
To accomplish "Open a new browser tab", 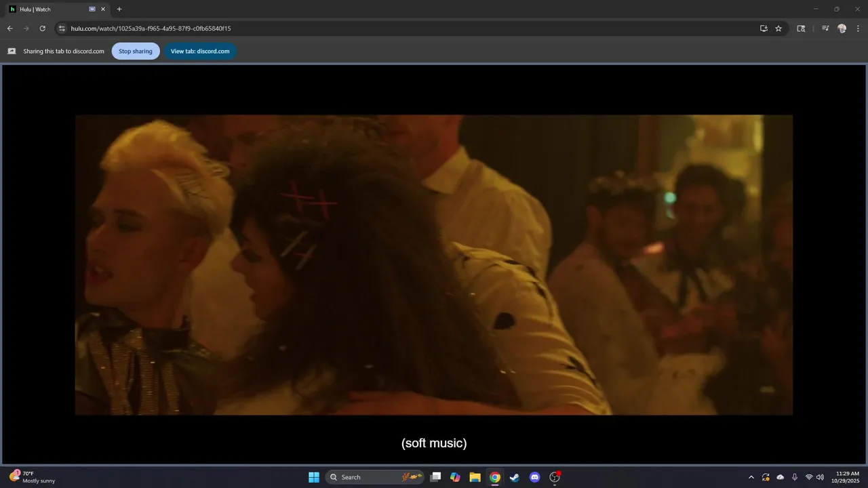I will click(x=119, y=9).
